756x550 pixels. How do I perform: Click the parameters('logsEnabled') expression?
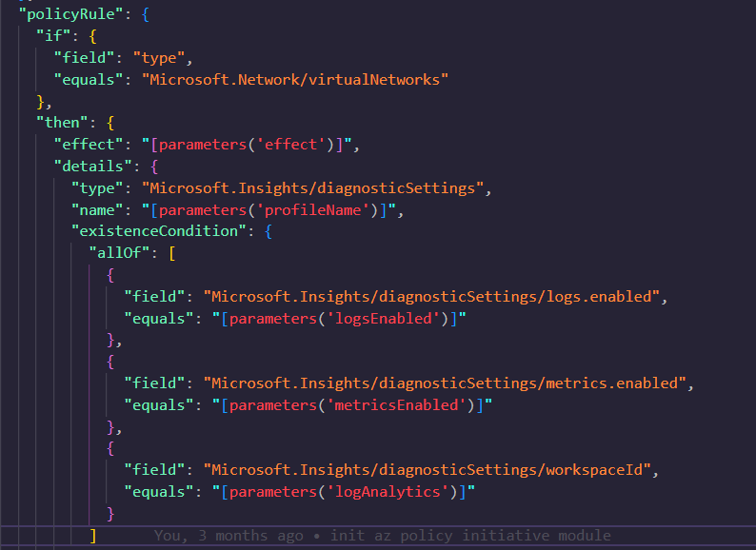[339, 318]
